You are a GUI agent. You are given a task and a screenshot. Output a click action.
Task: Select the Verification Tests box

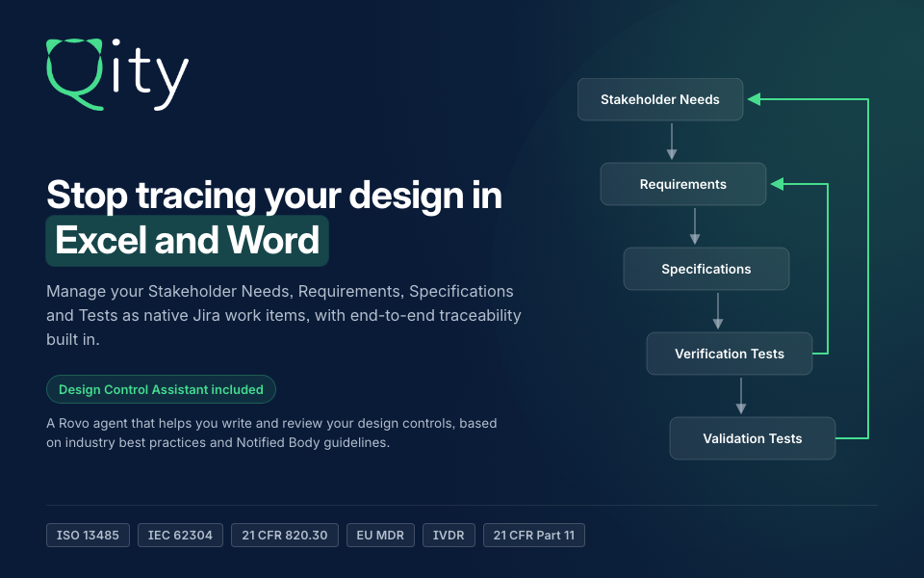point(729,354)
